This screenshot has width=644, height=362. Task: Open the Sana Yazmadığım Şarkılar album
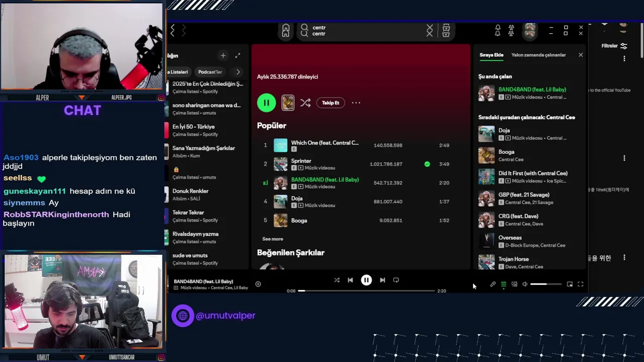[x=207, y=152]
